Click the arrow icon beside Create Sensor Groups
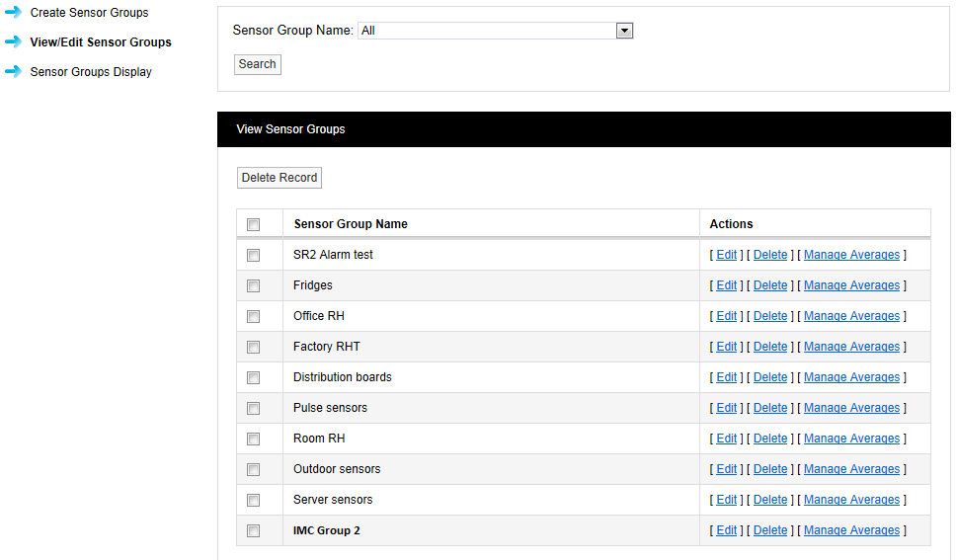The width and height of the screenshot is (957, 560). pos(13,13)
